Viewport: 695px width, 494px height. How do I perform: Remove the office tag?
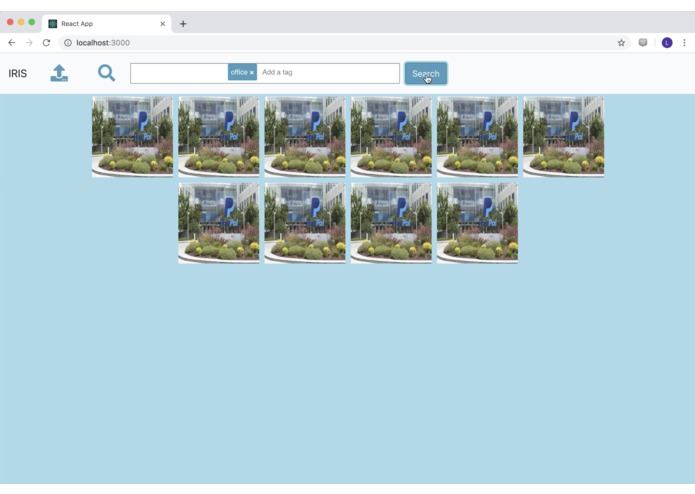click(x=252, y=73)
